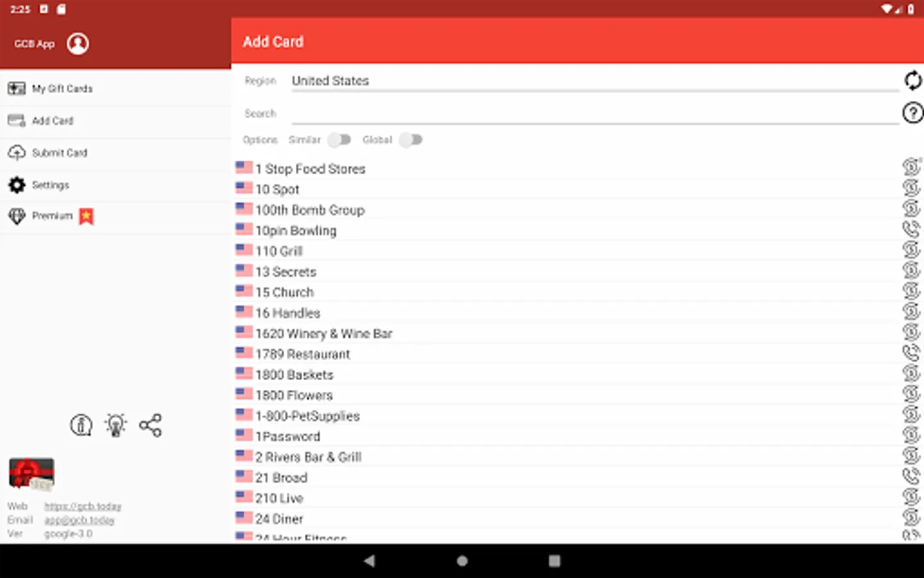Click the balance icon for 16 Handles
The height and width of the screenshot is (578, 924).
point(911,311)
